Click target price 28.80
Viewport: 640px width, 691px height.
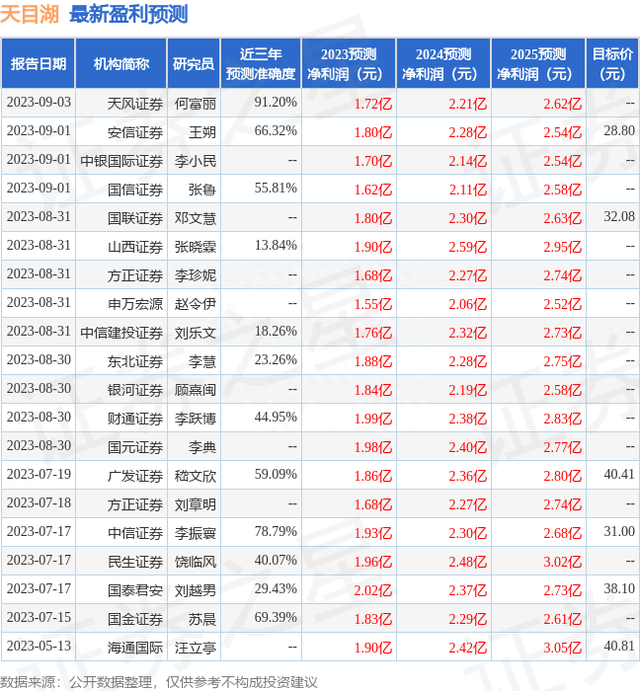[619, 131]
